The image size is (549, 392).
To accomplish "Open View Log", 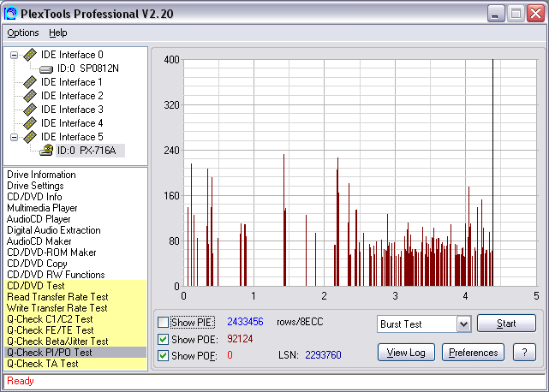I will coord(406,353).
